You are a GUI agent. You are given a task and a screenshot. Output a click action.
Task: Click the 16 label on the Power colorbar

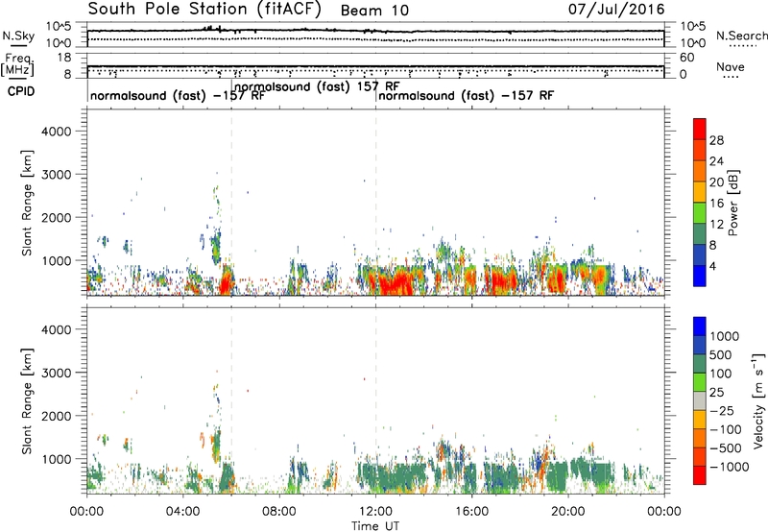point(716,204)
